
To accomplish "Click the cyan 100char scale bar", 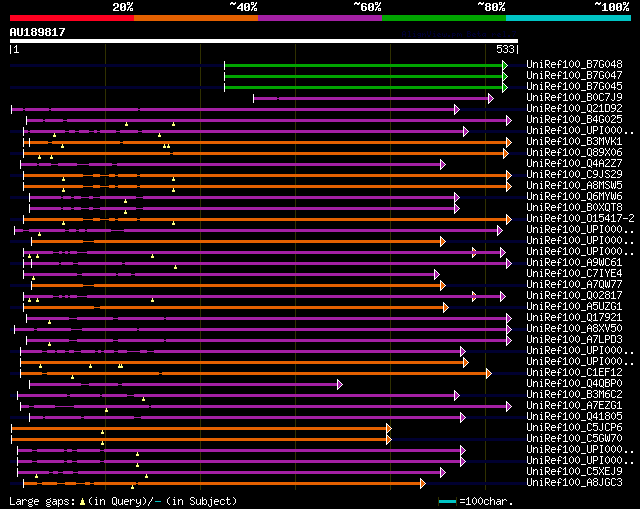I will tap(447, 501).
